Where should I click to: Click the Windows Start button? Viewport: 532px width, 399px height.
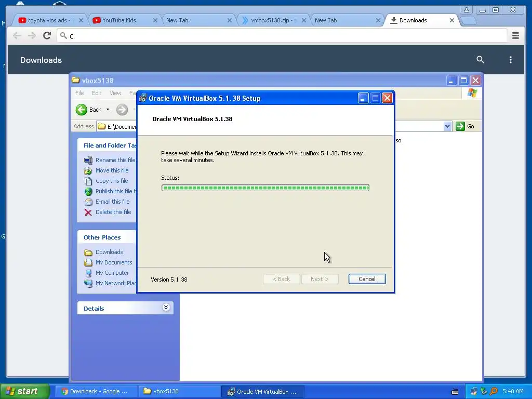pos(24,391)
